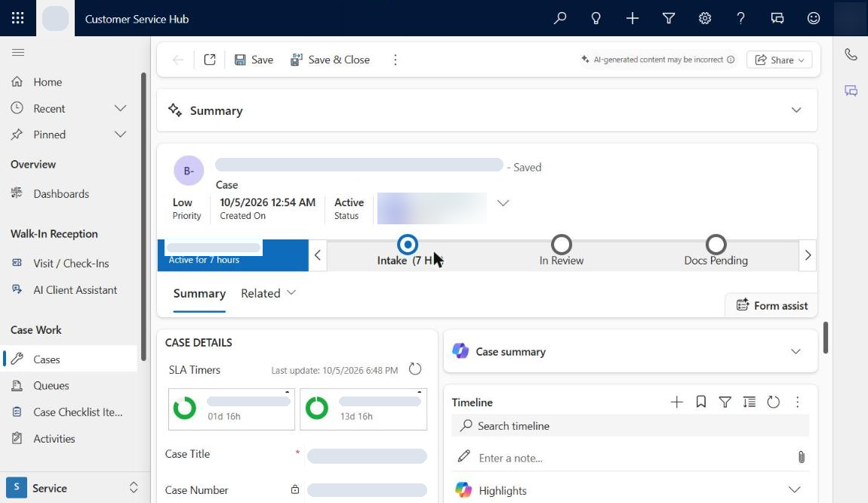Open the app launcher waffle icon
Image resolution: width=868 pixels, height=503 pixels.
click(17, 18)
